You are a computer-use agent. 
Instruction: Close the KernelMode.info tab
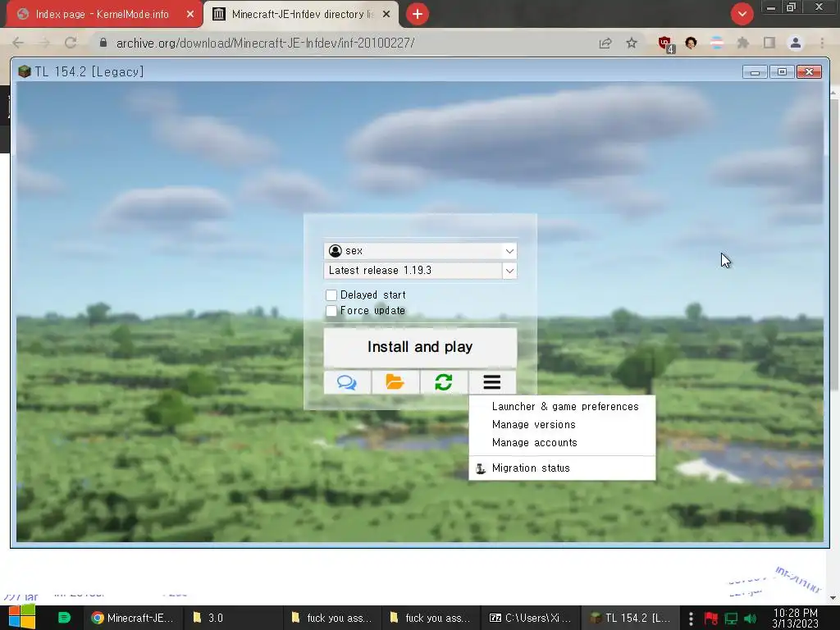pos(189,15)
